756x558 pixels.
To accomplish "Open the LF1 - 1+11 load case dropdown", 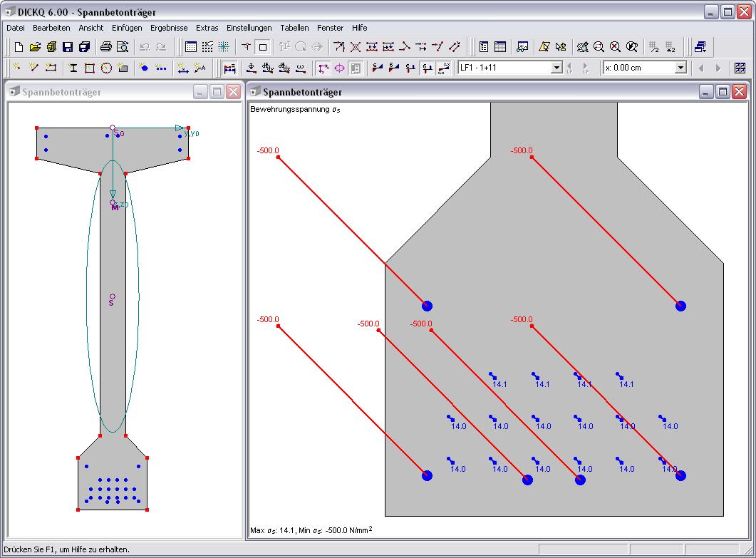I will [x=556, y=68].
